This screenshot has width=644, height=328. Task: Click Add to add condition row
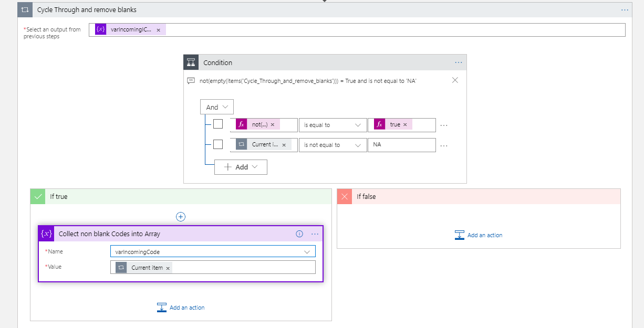click(x=241, y=167)
